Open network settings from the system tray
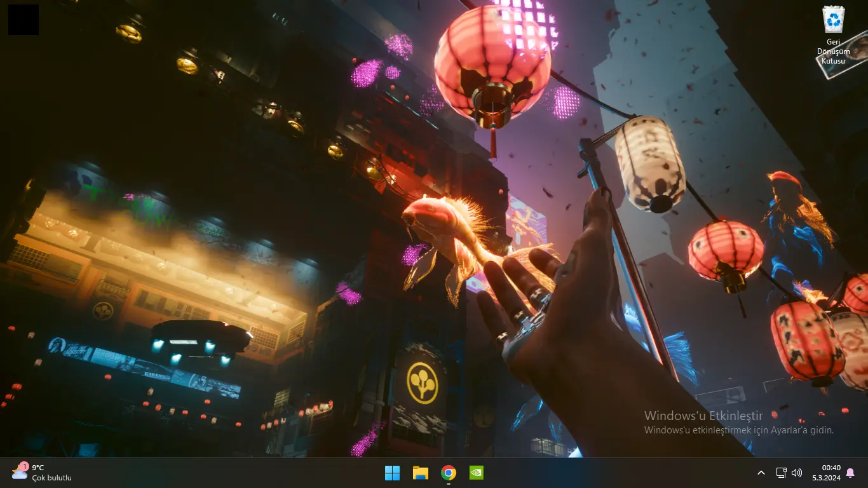The image size is (868, 488). [782, 473]
